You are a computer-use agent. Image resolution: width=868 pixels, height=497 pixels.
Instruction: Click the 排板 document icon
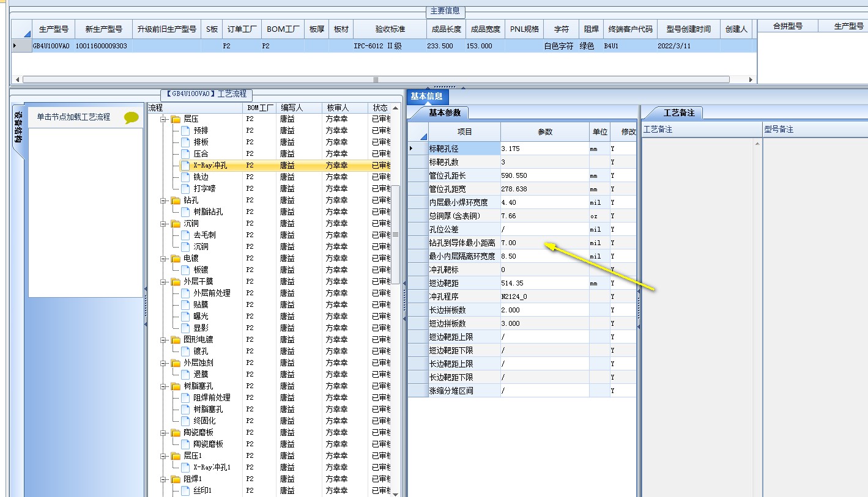185,142
